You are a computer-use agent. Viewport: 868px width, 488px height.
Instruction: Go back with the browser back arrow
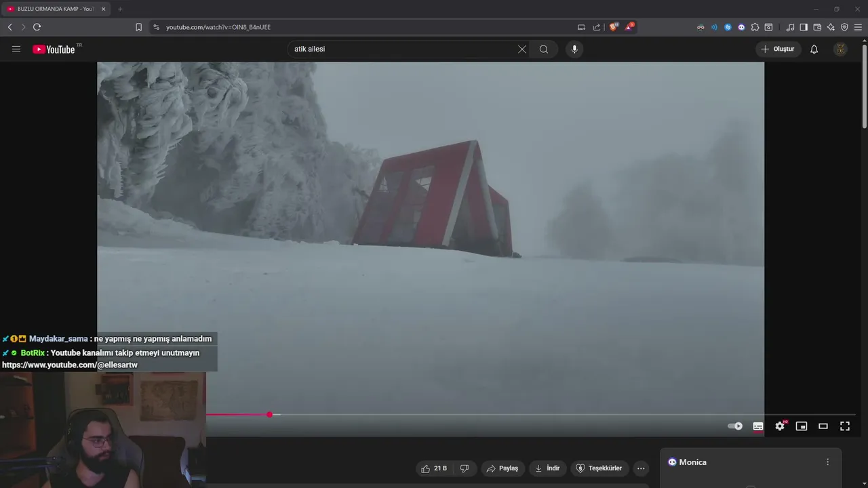pos(9,27)
